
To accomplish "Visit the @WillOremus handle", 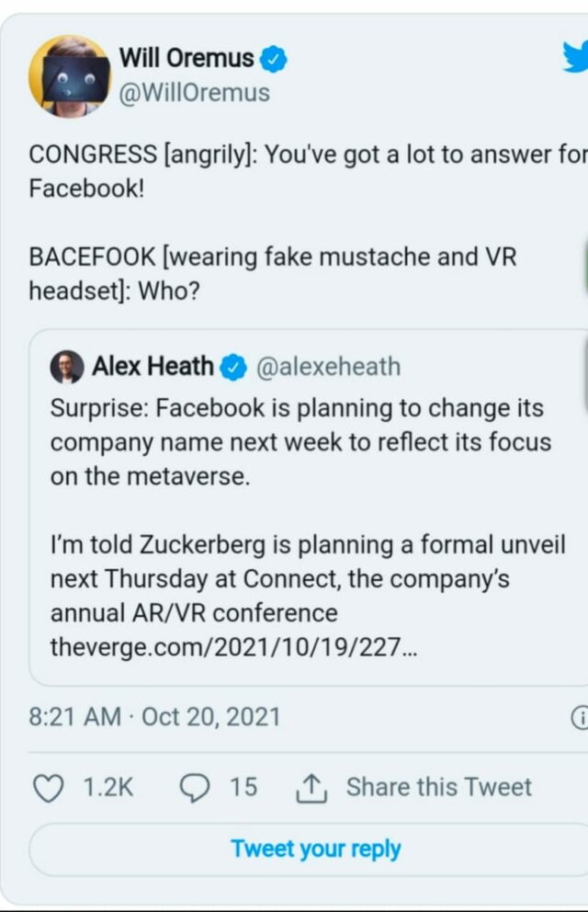I will pos(195,93).
